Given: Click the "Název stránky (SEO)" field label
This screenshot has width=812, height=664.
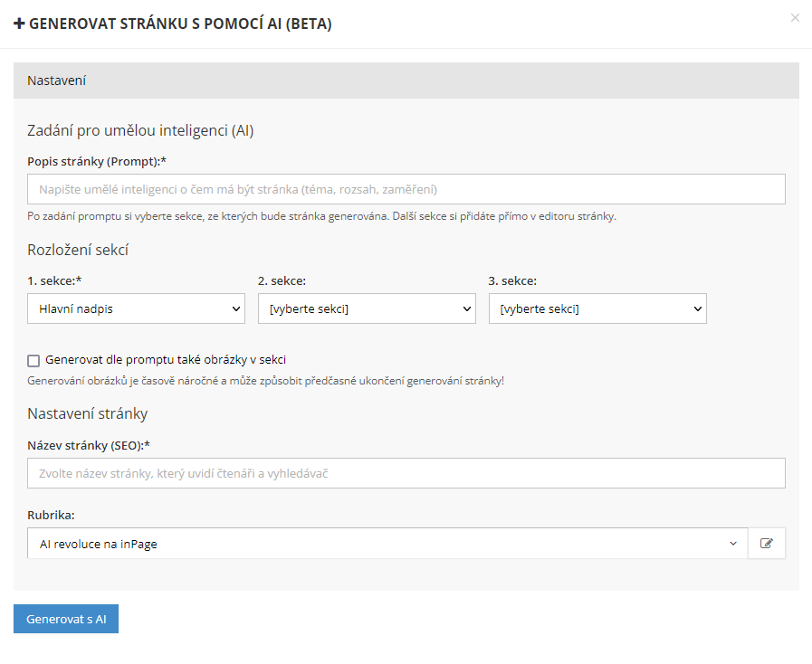Looking at the screenshot, I should pyautogui.click(x=88, y=445).
